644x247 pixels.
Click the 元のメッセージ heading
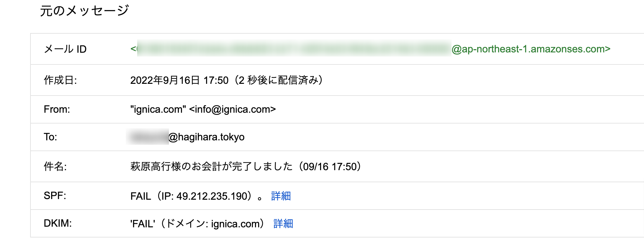click(x=84, y=11)
